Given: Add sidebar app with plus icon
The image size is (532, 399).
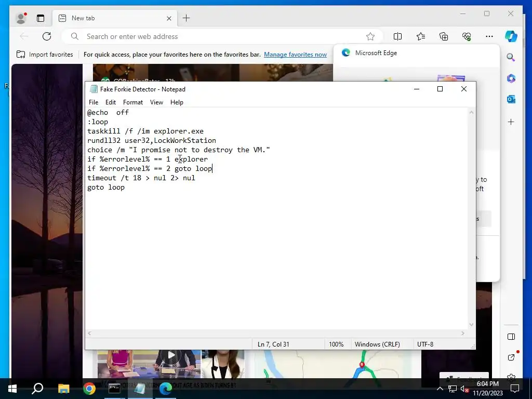Looking at the screenshot, I should pyautogui.click(x=511, y=122).
